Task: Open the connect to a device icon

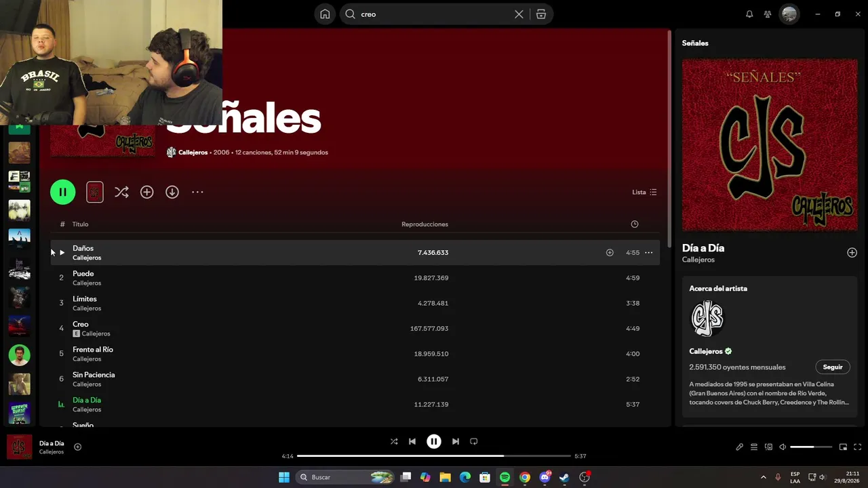Action: pos(768,447)
